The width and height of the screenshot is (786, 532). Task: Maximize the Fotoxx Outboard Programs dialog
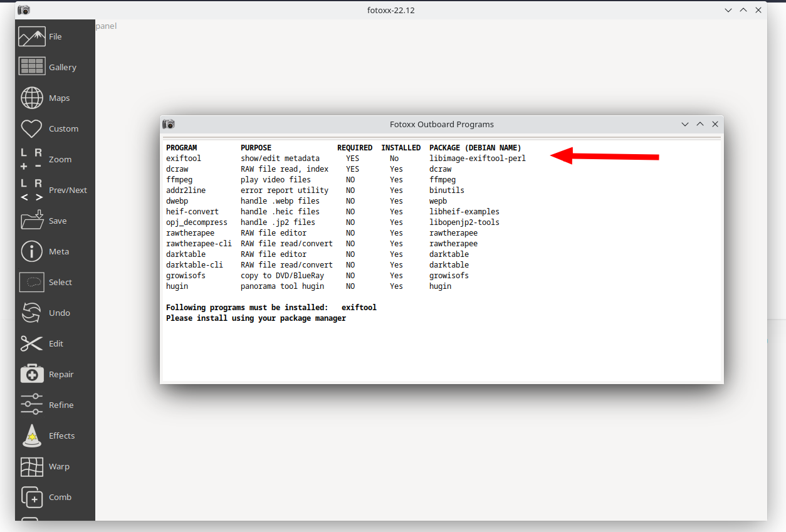[x=700, y=124]
